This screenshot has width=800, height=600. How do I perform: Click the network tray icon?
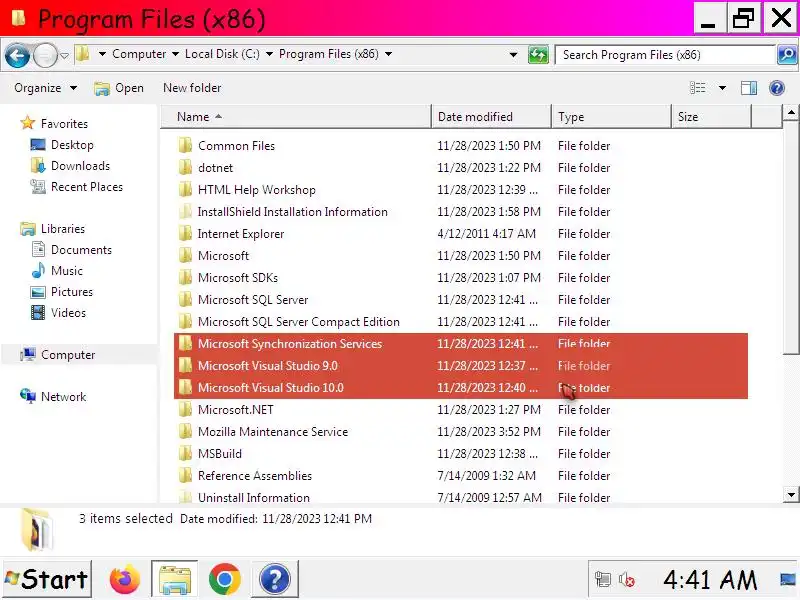[x=603, y=580]
